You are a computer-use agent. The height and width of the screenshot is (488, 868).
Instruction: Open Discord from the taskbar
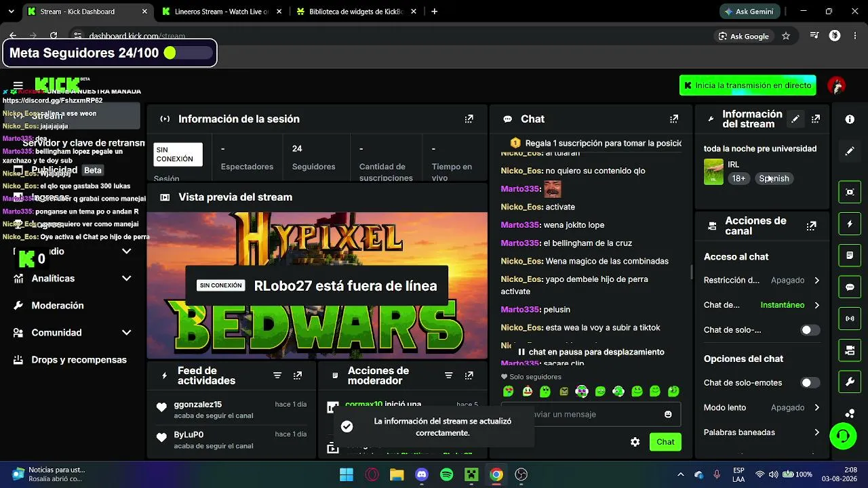pos(421,474)
